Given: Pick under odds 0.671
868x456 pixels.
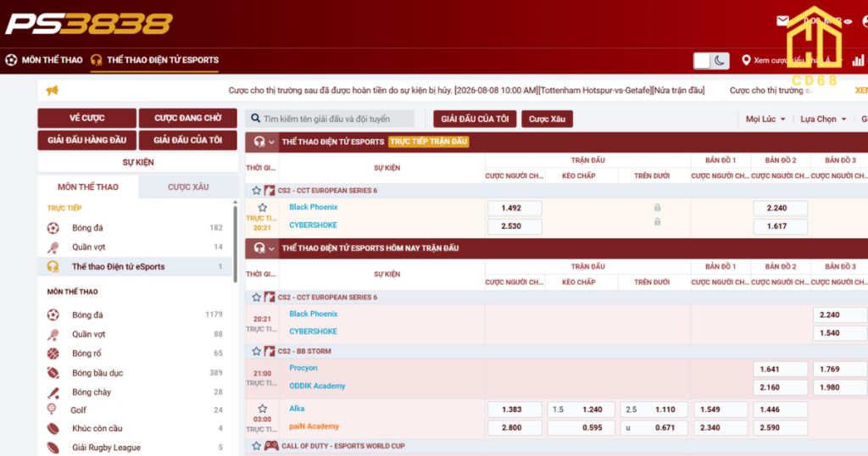Looking at the screenshot, I should [654, 428].
